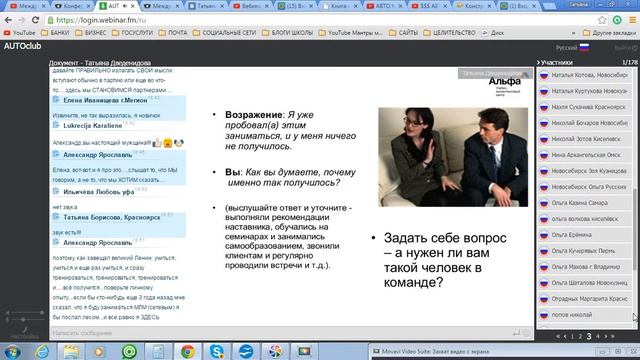Open the Другие закладки folder

coord(609,33)
